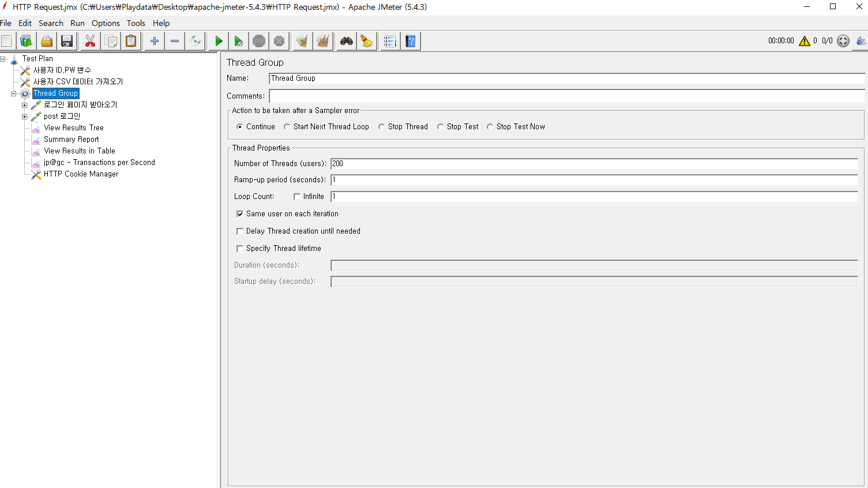This screenshot has width=868, height=488.
Task: Click the New test plan icon
Action: pyautogui.click(x=7, y=41)
